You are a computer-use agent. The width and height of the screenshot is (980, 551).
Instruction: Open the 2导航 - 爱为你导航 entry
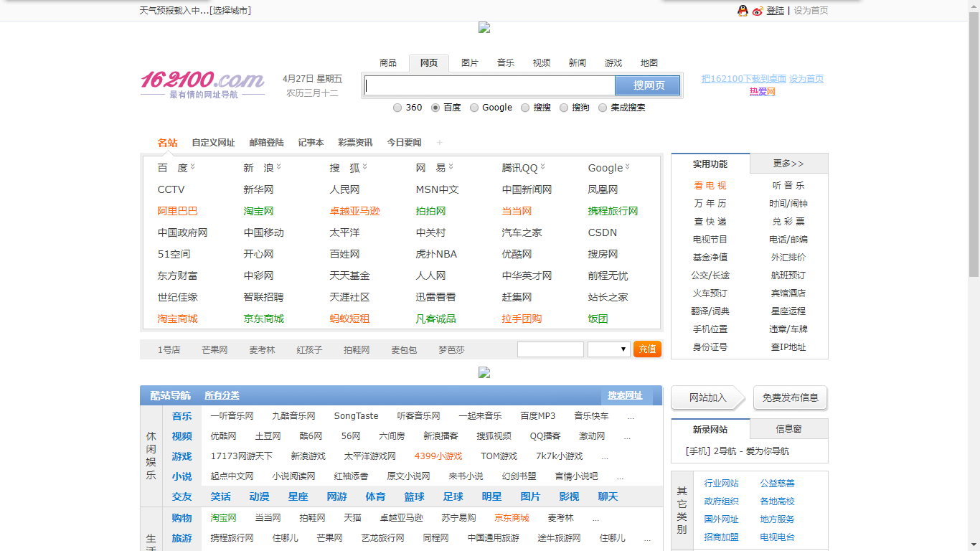tap(752, 451)
